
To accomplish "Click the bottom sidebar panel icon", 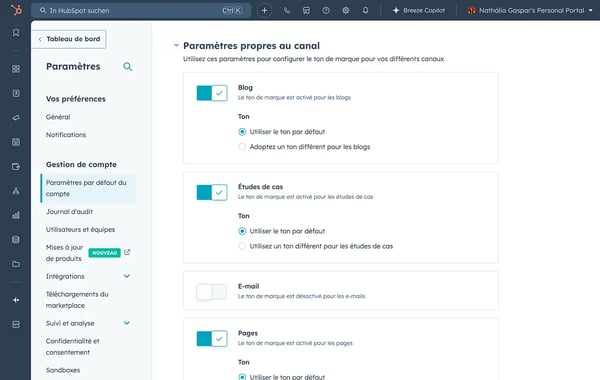I will click(16, 325).
